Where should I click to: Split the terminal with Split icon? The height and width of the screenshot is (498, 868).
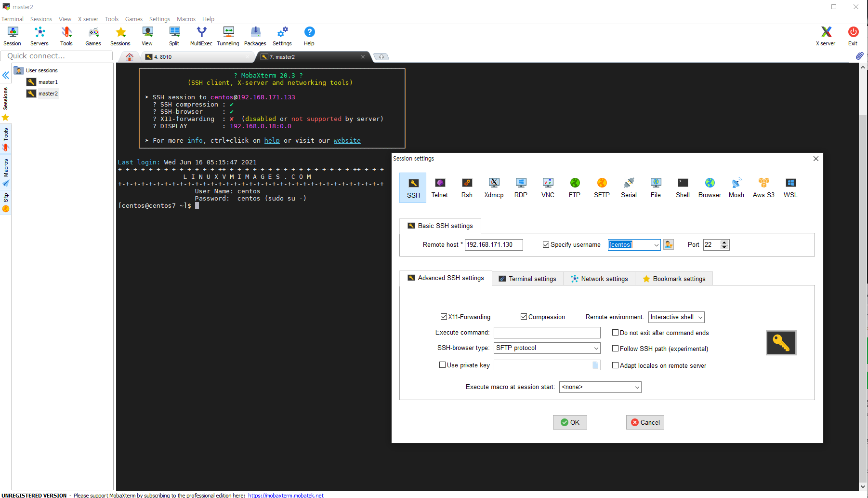pos(174,36)
